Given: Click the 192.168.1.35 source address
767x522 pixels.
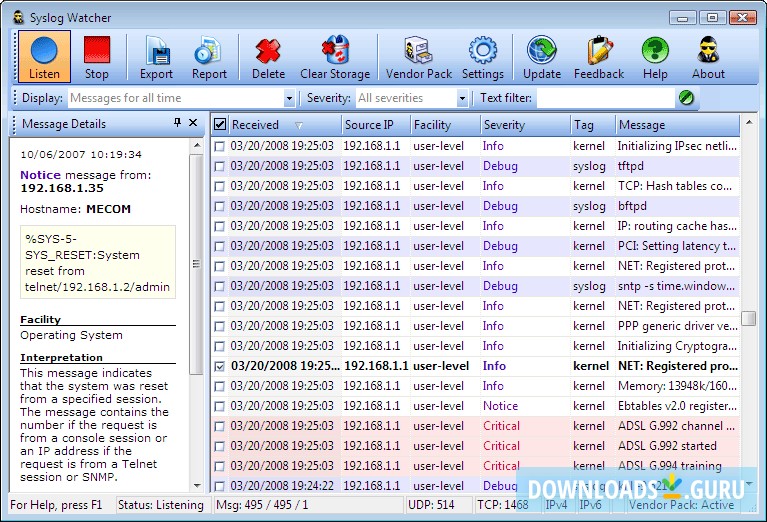Looking at the screenshot, I should [62, 188].
